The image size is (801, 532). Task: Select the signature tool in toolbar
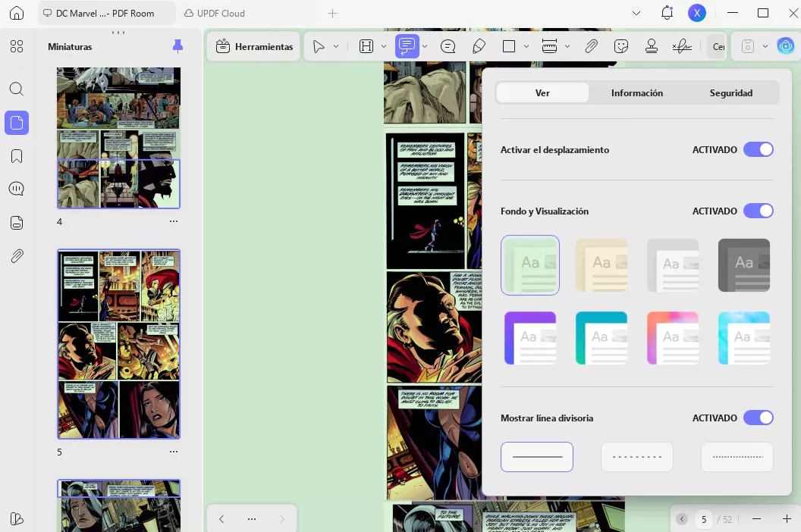681,46
